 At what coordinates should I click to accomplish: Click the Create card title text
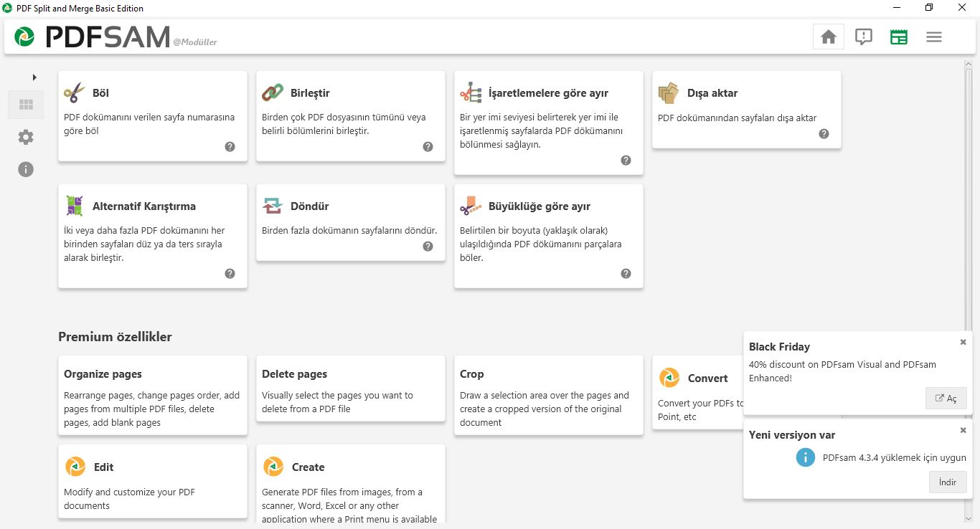click(308, 467)
